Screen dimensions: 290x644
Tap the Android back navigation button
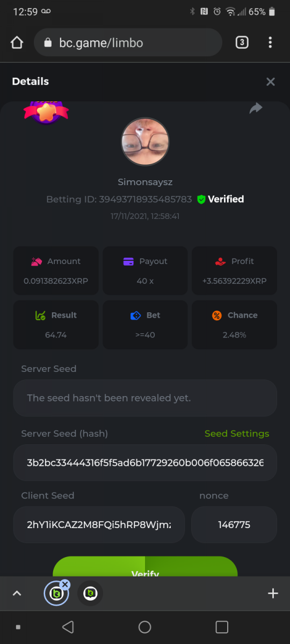pyautogui.click(x=68, y=627)
